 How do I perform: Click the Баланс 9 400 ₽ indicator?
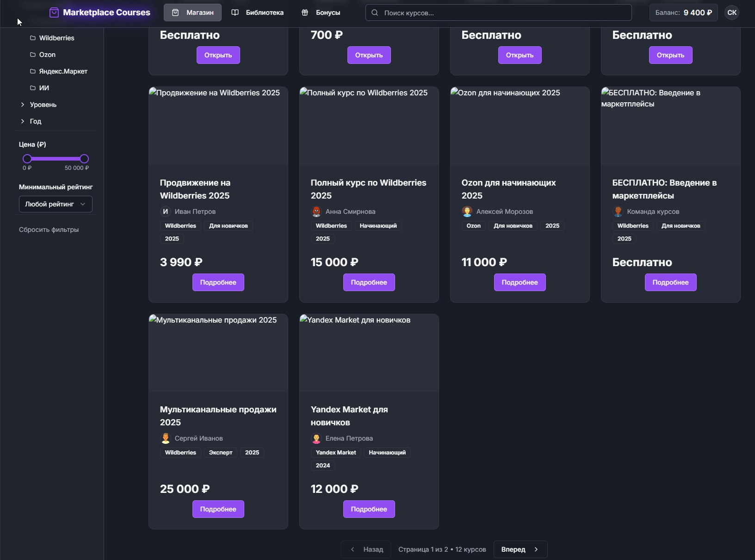684,12
